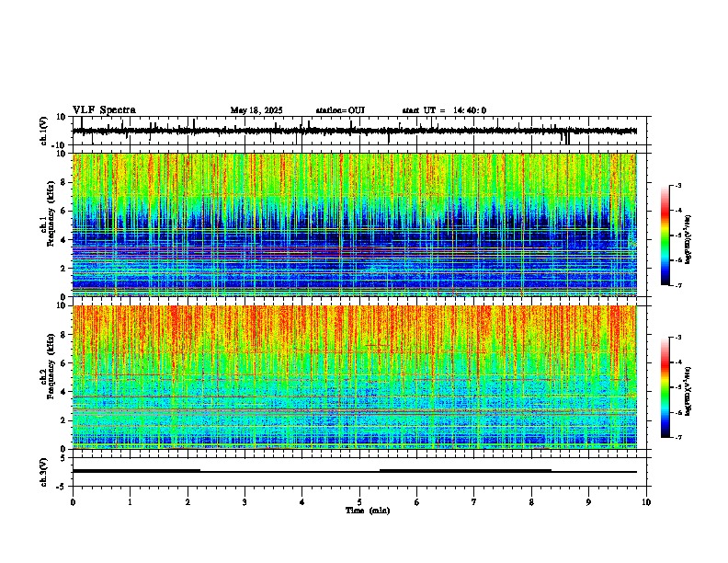Click the time axis tick label "5"
Image resolution: width=728 pixels, height=563 pixels.
pyautogui.click(x=359, y=502)
